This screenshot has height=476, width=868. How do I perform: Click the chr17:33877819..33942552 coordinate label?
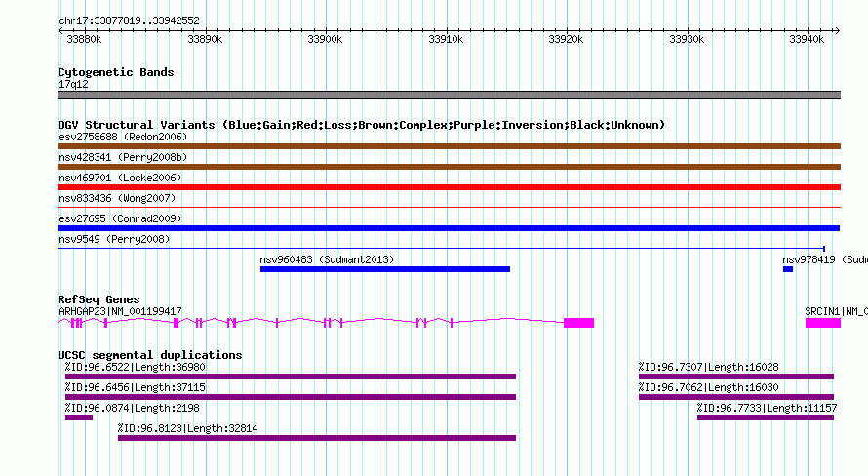(129, 21)
